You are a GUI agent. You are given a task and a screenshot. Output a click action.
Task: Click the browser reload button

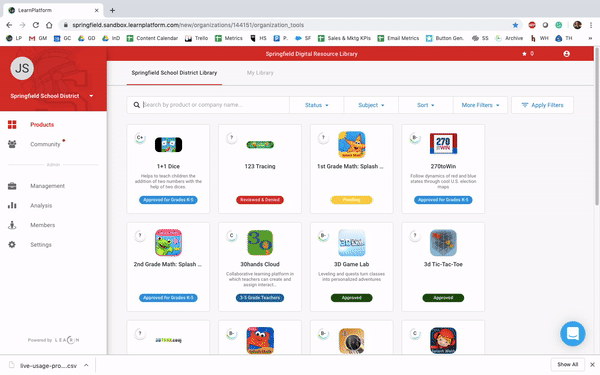36,25
